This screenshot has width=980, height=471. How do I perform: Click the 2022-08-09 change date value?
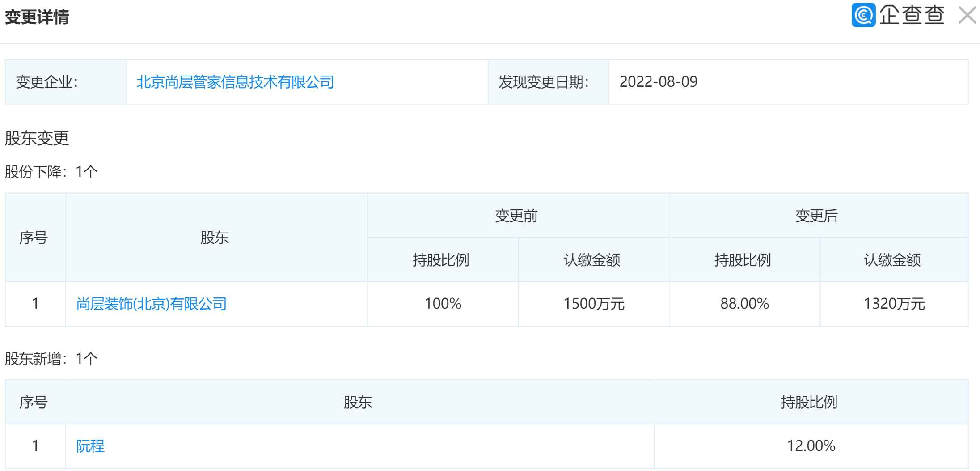[x=658, y=82]
